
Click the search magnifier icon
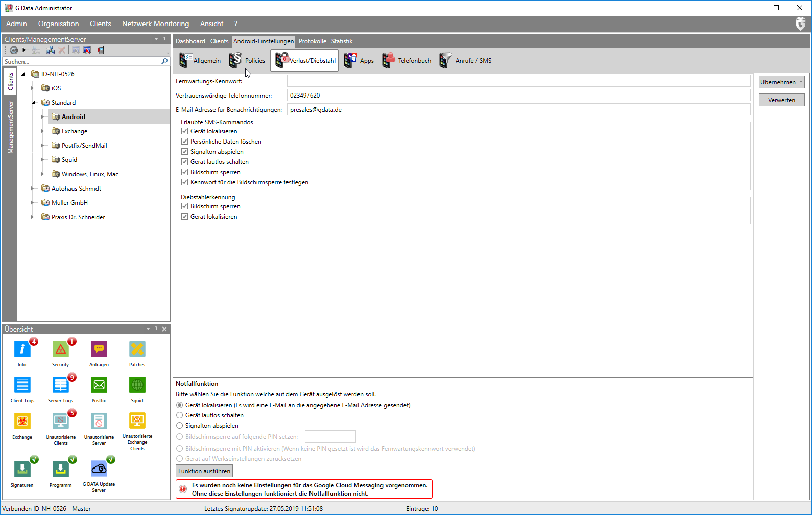pyautogui.click(x=164, y=61)
